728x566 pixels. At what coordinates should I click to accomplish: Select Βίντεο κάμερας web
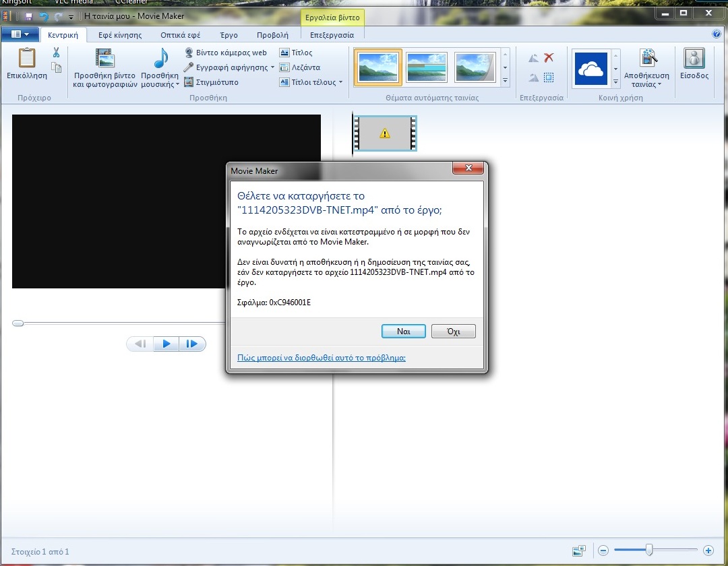[226, 53]
